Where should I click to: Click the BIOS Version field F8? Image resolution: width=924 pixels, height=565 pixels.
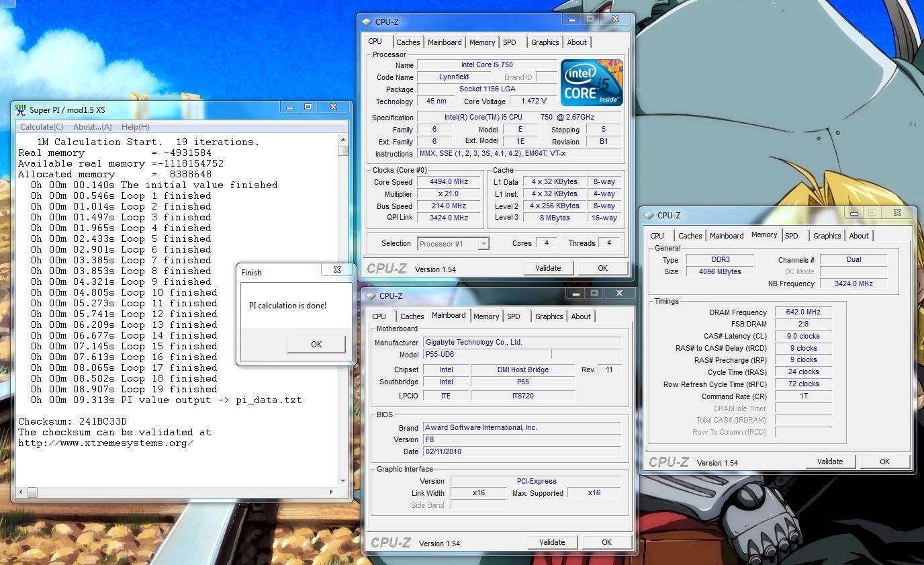[x=521, y=439]
